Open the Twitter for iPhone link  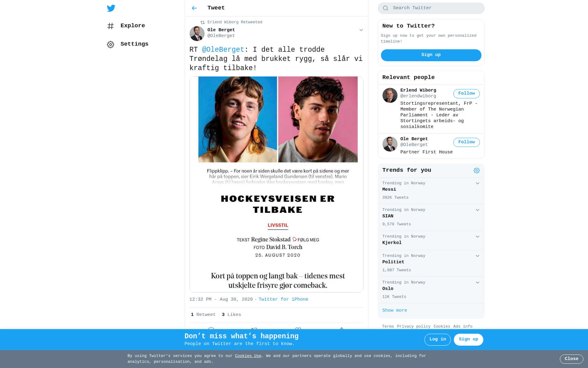(283, 299)
